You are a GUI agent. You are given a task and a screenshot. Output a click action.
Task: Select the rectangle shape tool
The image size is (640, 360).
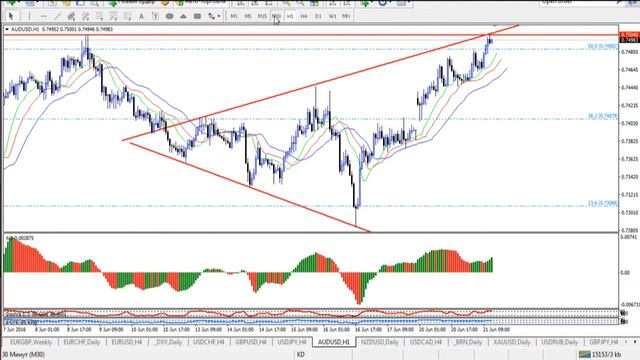pyautogui.click(x=197, y=16)
